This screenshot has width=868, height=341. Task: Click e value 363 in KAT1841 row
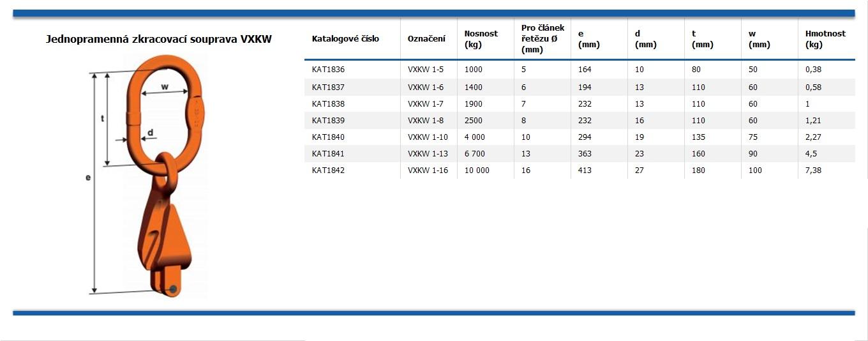tap(585, 153)
